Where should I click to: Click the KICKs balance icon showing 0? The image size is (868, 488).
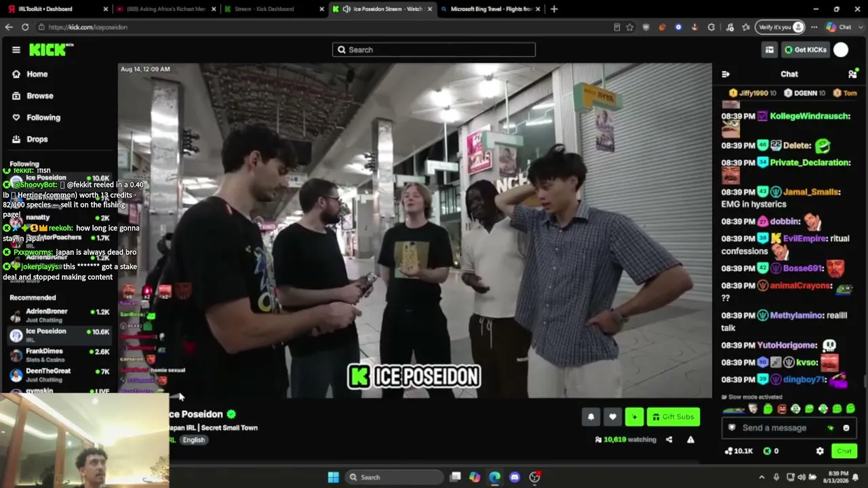coord(770,451)
